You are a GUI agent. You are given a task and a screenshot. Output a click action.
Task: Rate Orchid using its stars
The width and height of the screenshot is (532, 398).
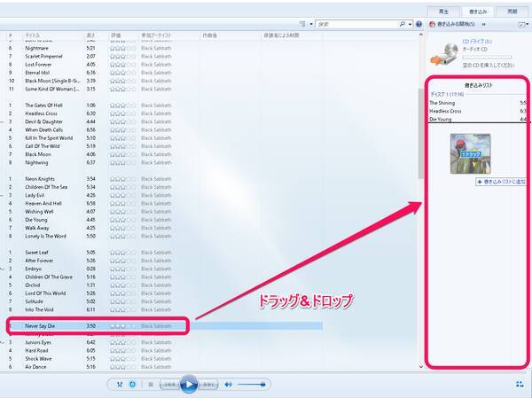pyautogui.click(x=123, y=285)
